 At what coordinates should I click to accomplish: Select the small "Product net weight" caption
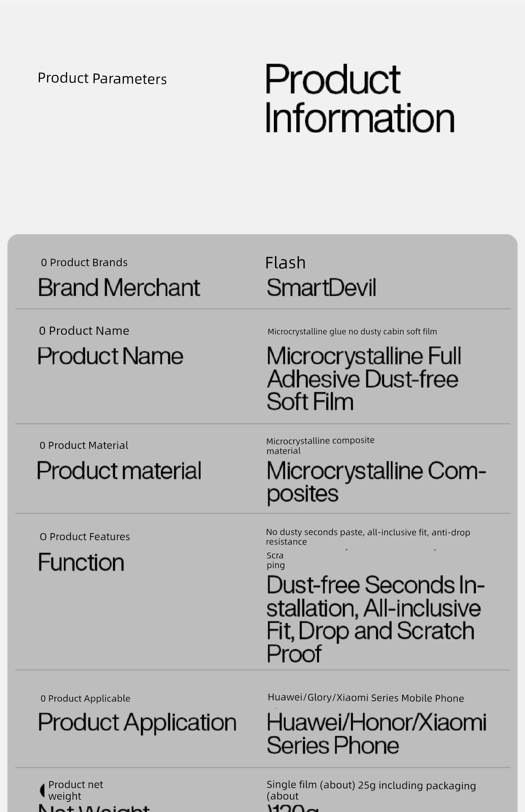click(x=75, y=790)
